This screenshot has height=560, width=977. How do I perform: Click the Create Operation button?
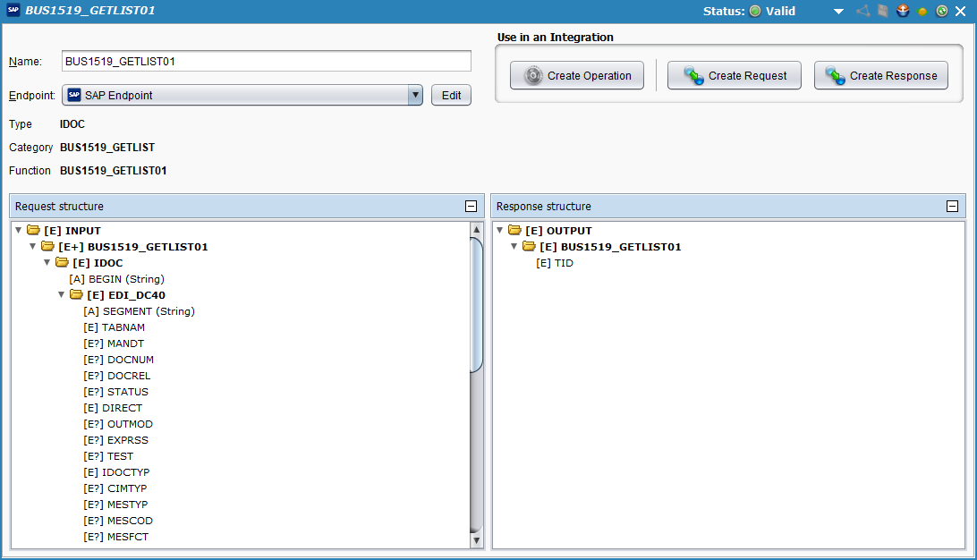[x=577, y=76]
